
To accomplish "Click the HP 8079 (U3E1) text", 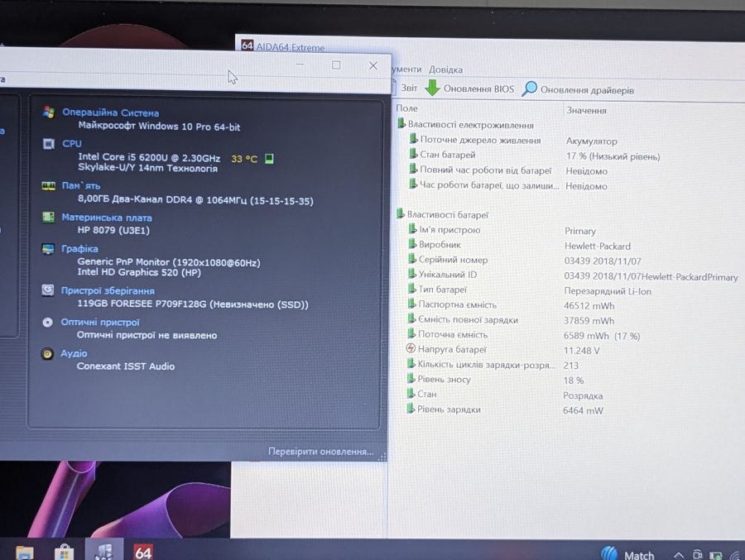I will (x=113, y=230).
